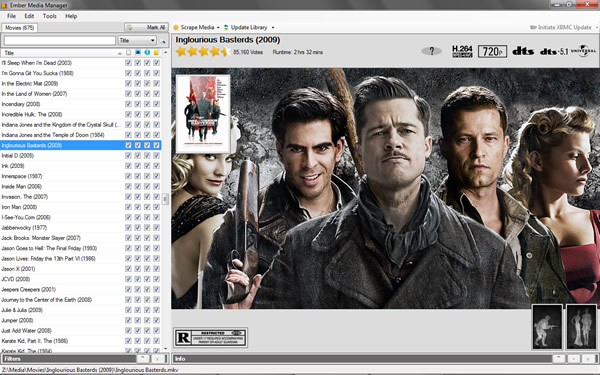Expand the Info panel with up arrow

(x=558, y=359)
